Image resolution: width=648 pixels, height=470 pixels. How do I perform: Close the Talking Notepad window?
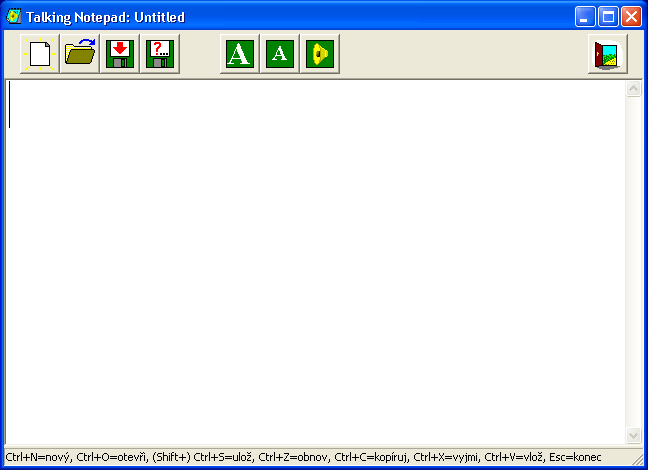[x=631, y=17]
